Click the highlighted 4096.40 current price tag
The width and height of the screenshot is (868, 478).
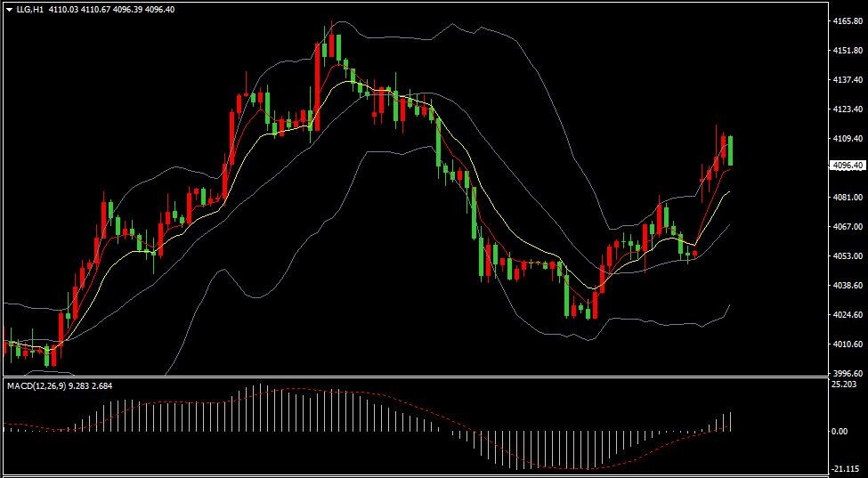click(848, 165)
